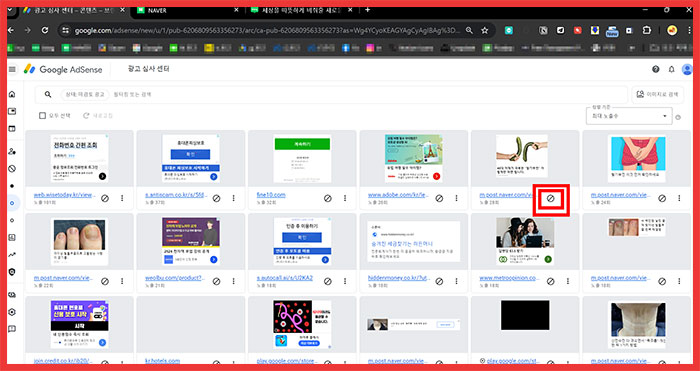Open the blocking controls sidebar icon
The height and width of the screenshot is (371, 700).
[x=12, y=169]
